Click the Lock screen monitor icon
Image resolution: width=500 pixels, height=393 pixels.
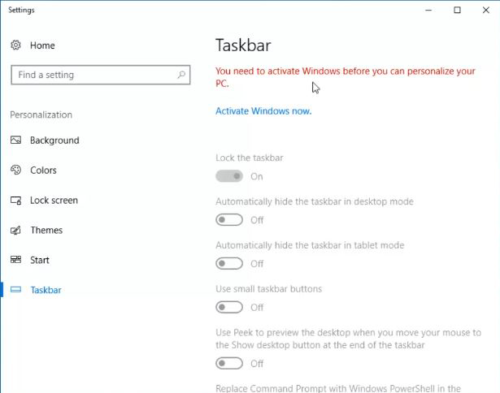point(16,200)
